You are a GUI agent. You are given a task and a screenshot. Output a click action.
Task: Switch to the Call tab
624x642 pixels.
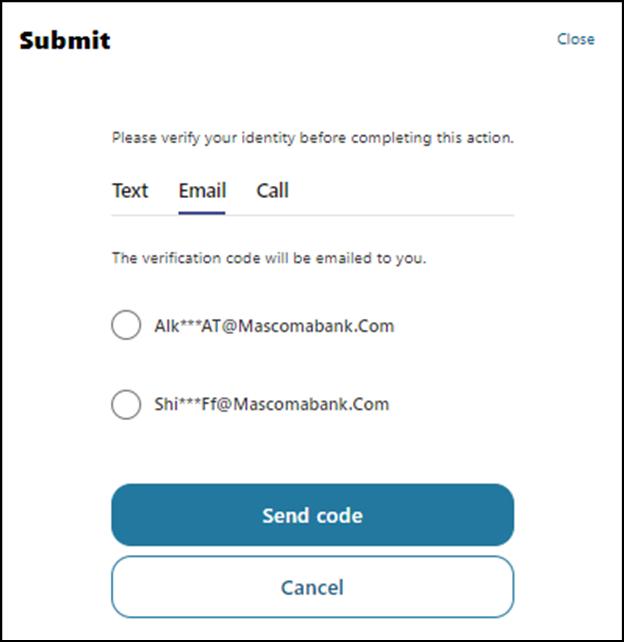pos(272,190)
